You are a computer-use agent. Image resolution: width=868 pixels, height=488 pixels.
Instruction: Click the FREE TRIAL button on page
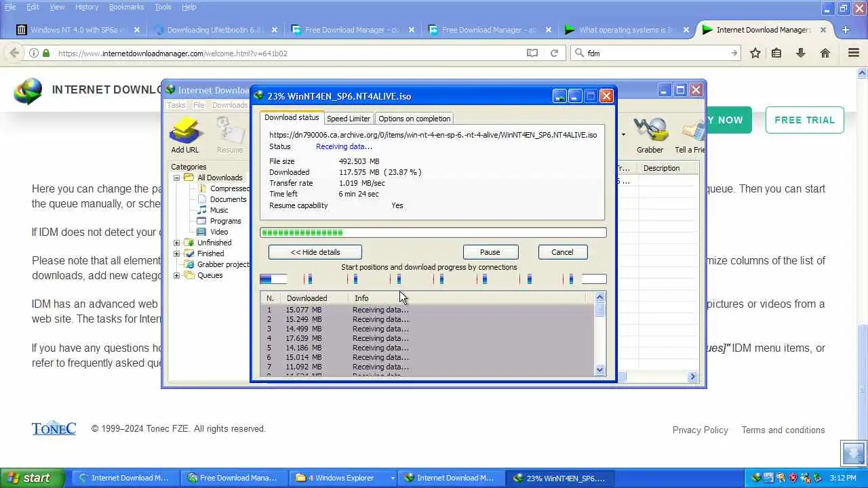[804, 120]
